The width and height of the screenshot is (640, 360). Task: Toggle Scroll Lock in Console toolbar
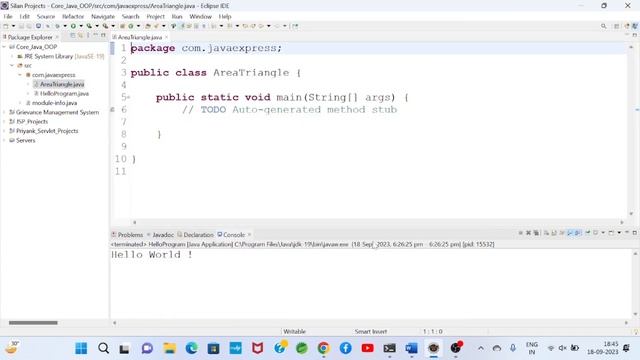554,233
